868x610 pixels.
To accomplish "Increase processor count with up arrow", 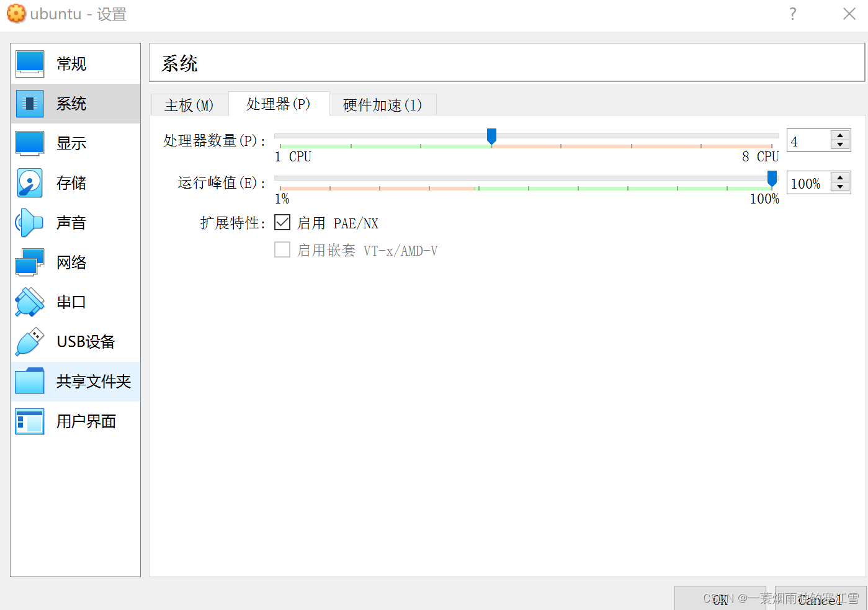I will (840, 136).
